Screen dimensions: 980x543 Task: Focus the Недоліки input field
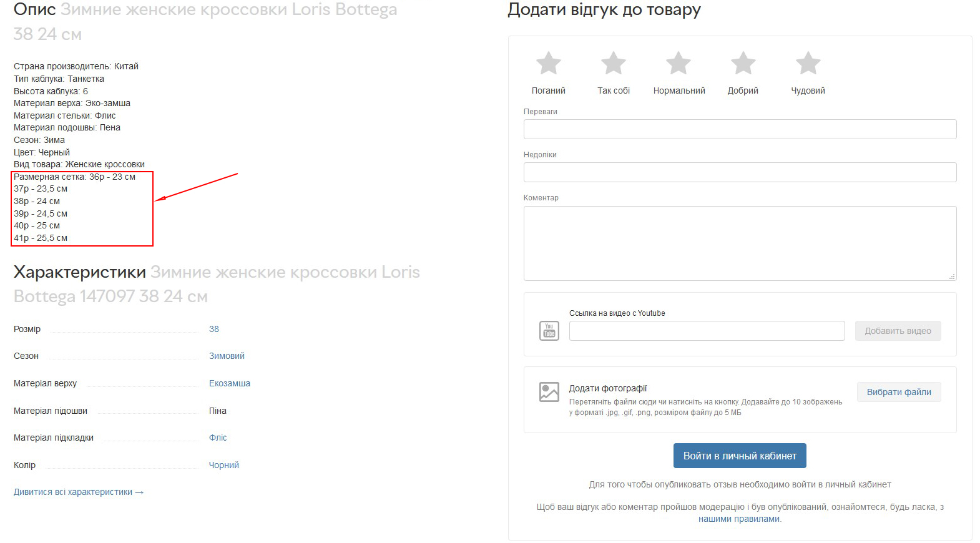click(x=740, y=172)
